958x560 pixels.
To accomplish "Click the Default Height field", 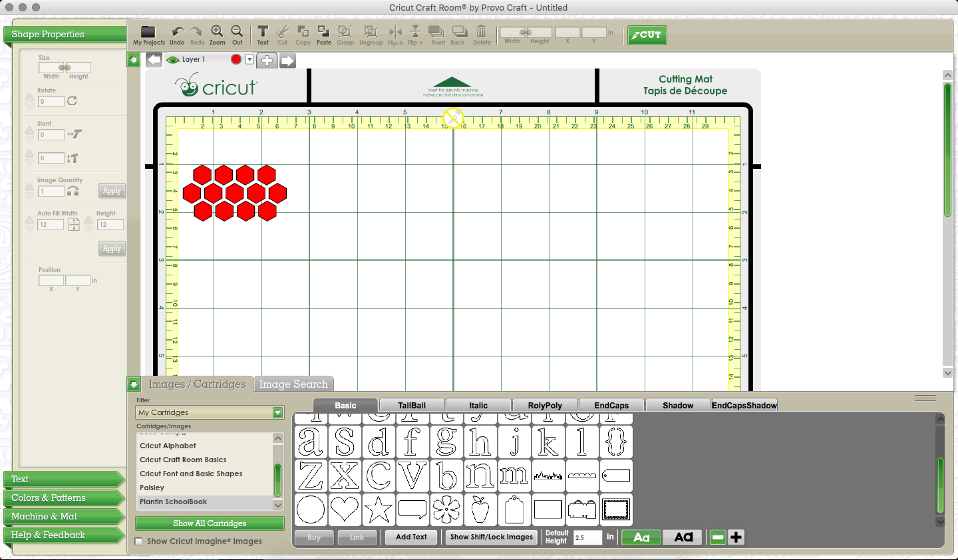I will tap(587, 537).
